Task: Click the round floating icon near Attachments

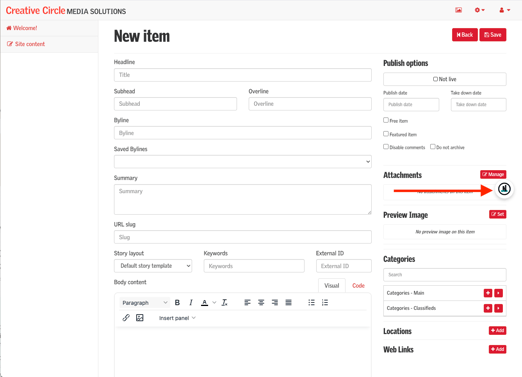Action: (x=504, y=189)
